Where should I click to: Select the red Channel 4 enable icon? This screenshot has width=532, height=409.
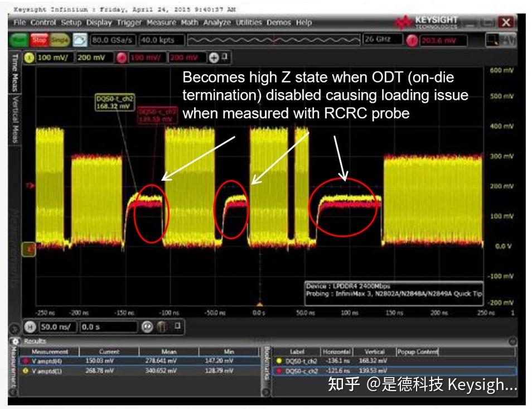[x=122, y=56]
